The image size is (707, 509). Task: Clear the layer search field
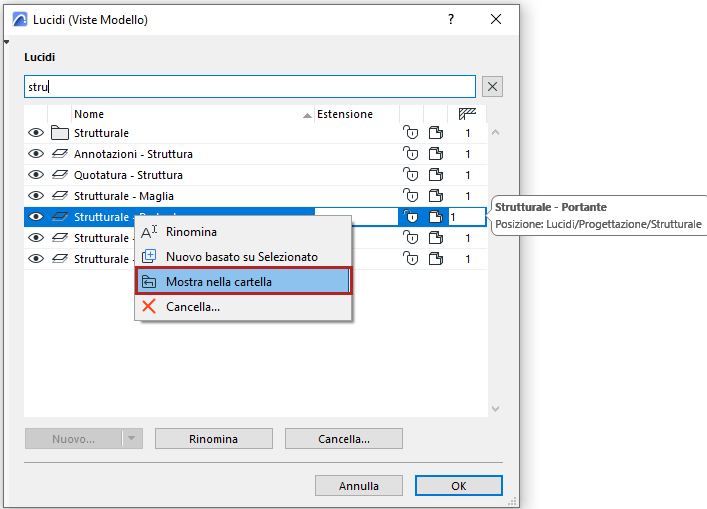pyautogui.click(x=491, y=86)
